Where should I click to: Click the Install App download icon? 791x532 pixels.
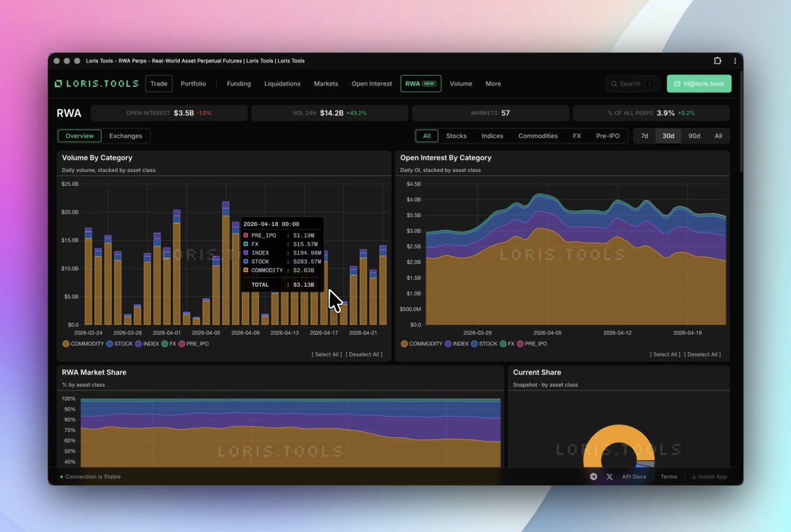693,477
